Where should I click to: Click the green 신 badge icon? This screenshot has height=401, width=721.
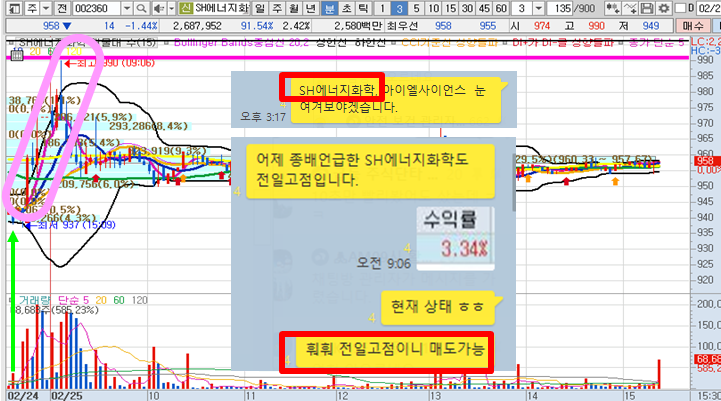[x=186, y=8]
